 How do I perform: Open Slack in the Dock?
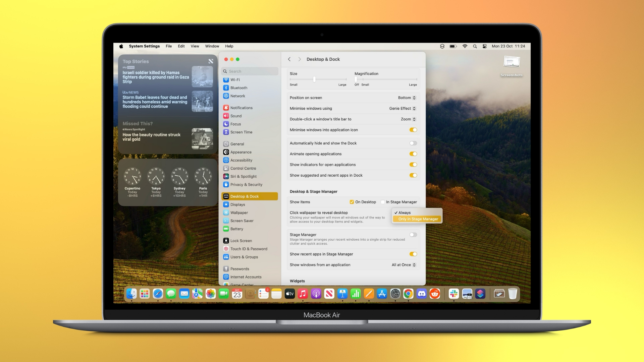click(x=454, y=294)
